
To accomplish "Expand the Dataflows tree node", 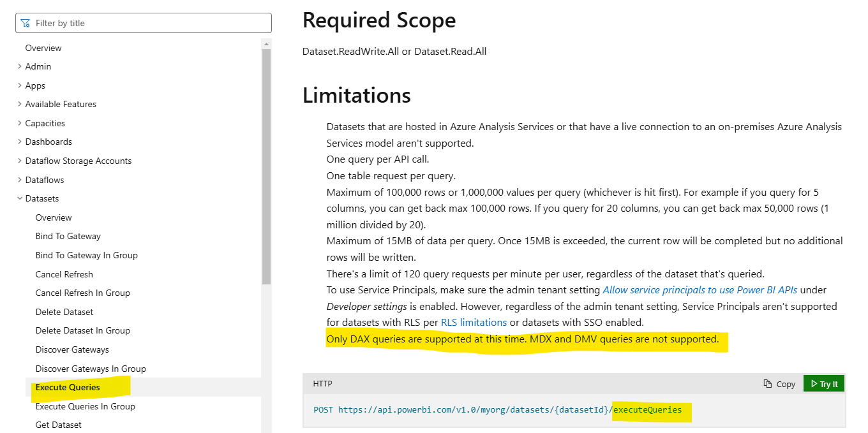I will [20, 180].
